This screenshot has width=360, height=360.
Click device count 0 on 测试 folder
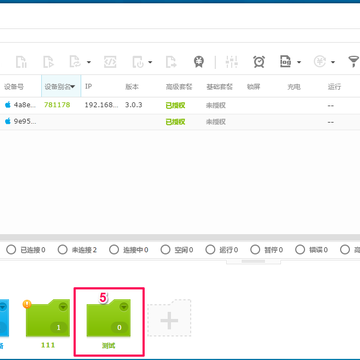[x=119, y=328]
